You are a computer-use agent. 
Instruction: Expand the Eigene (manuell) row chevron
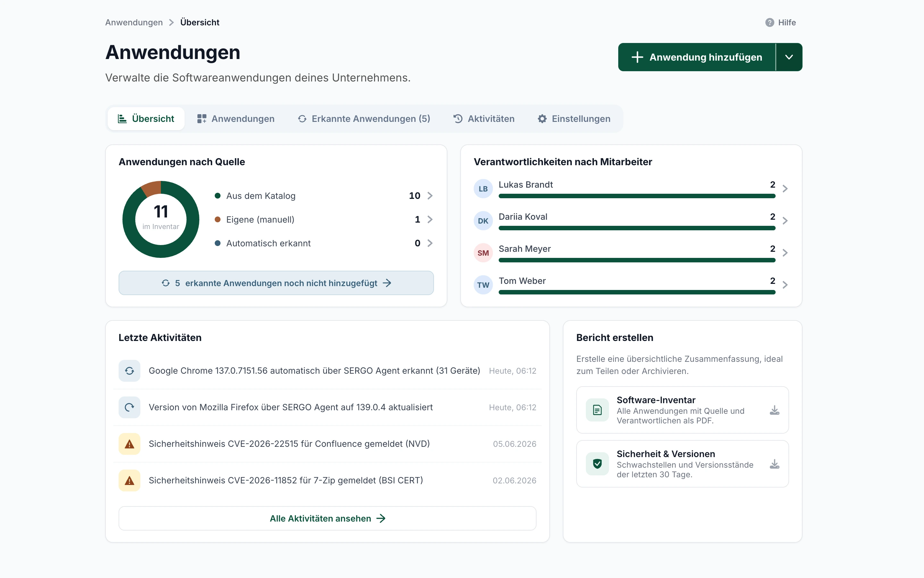pos(430,219)
